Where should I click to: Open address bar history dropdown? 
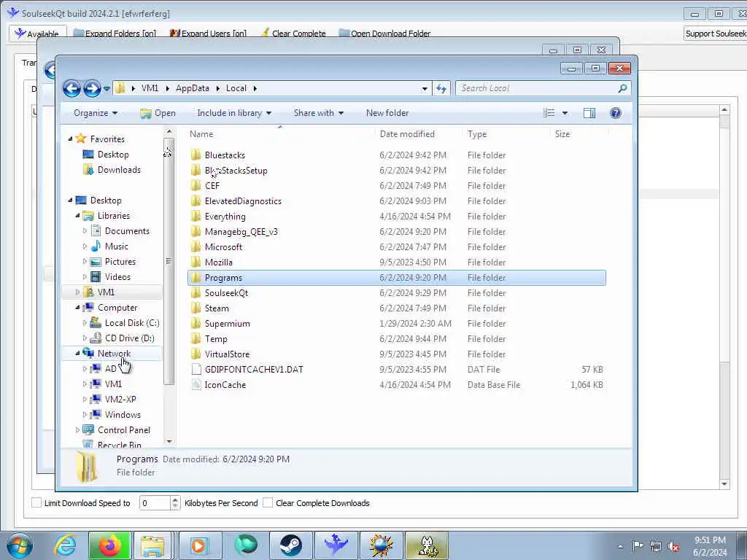(x=425, y=88)
